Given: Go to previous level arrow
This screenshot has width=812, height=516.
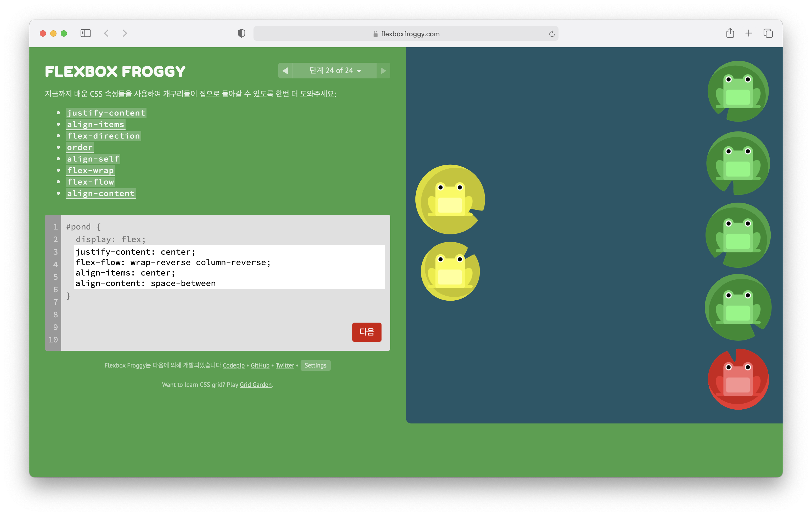Looking at the screenshot, I should click(x=285, y=70).
